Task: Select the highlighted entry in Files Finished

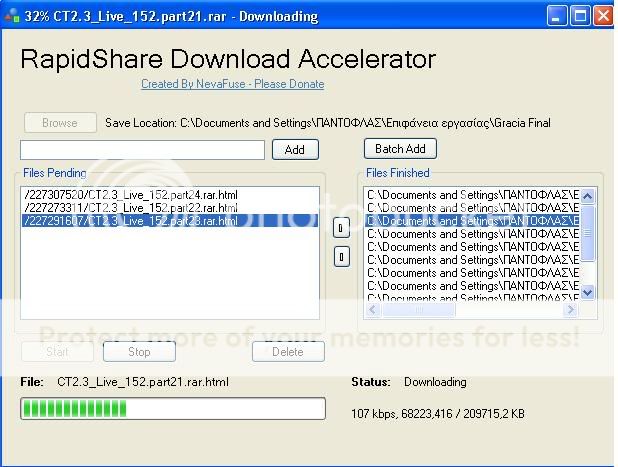Action: pyautogui.click(x=472, y=221)
